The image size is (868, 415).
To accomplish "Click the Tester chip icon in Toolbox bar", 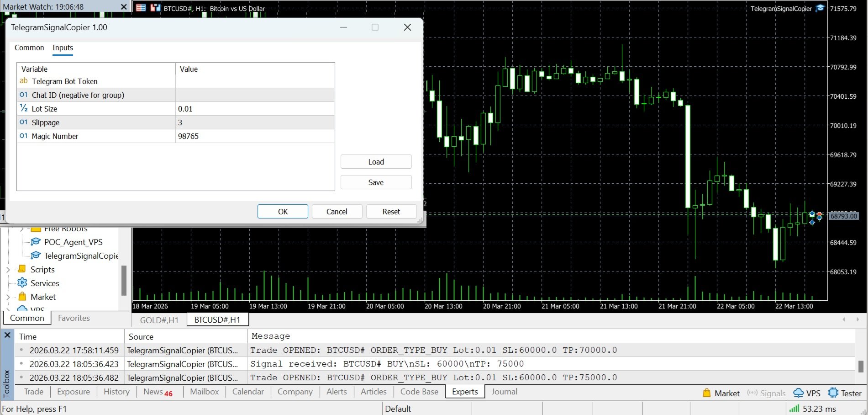I will point(833,393).
